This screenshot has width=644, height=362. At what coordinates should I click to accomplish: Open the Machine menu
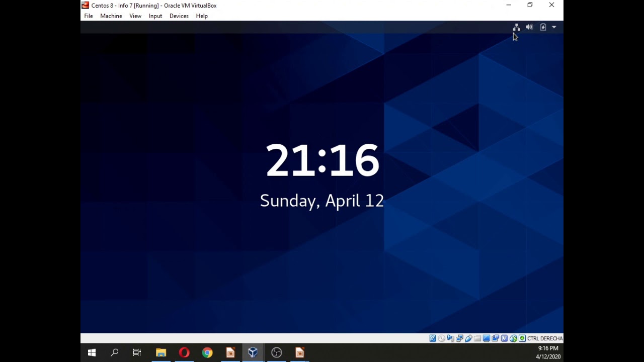(111, 16)
